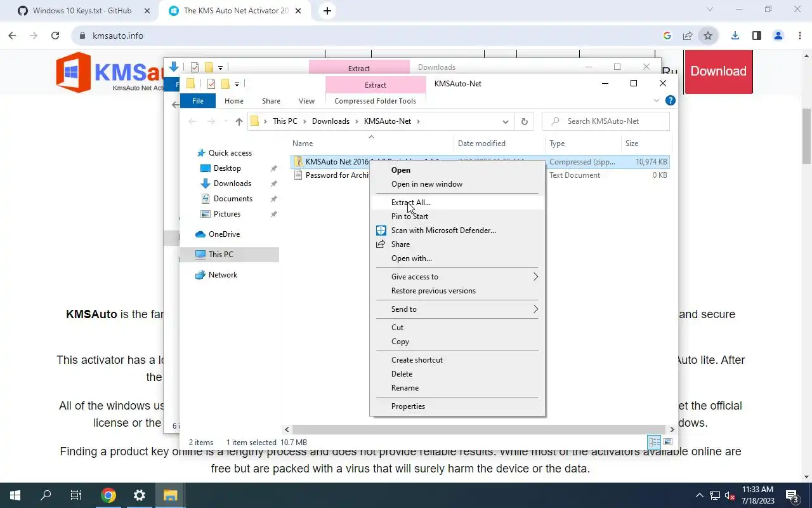Open Documents in navigation pane
This screenshot has height=508, width=812.
point(232,198)
